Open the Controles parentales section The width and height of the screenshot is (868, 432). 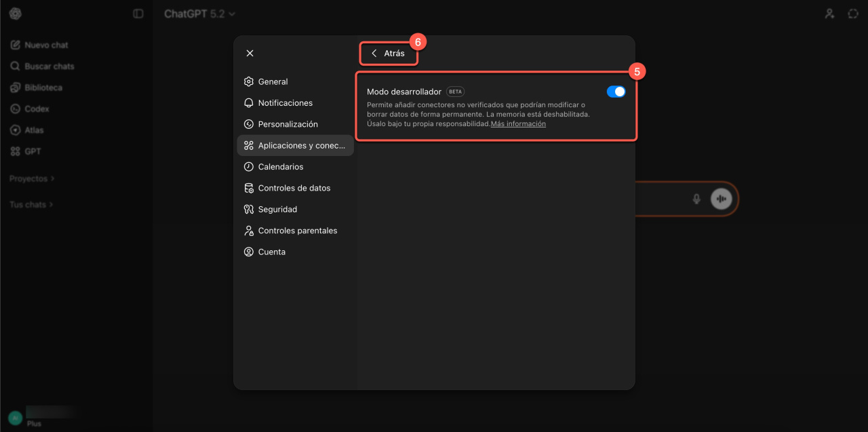(x=297, y=231)
